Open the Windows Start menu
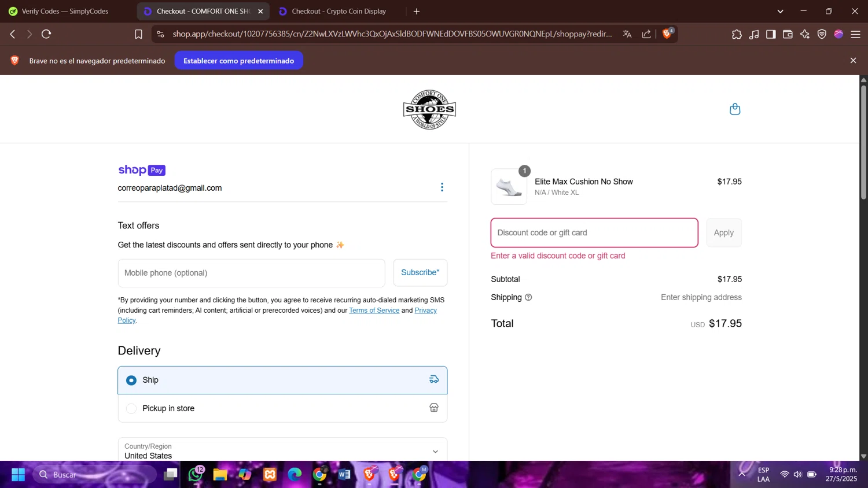The width and height of the screenshot is (868, 488). [x=18, y=475]
